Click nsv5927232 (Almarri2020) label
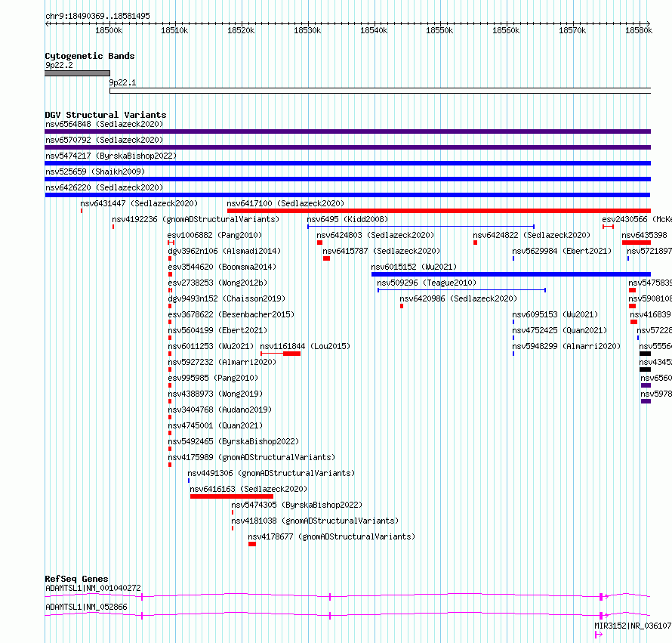672x643 pixels. tap(222, 362)
